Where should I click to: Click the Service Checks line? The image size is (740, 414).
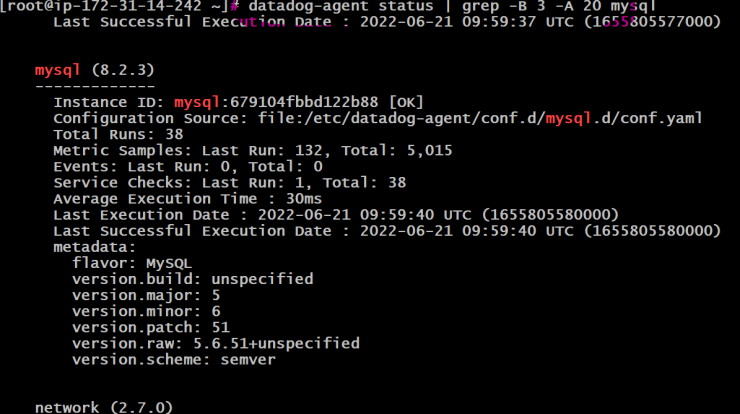[229, 183]
